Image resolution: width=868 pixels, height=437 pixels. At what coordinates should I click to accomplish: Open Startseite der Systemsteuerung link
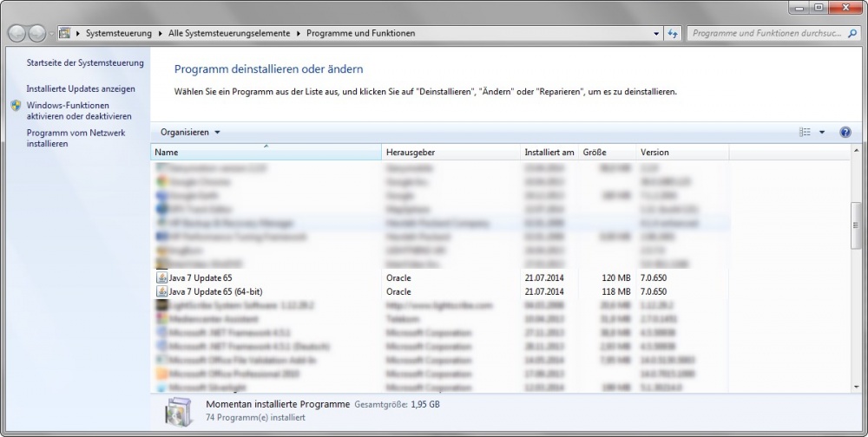[x=85, y=63]
